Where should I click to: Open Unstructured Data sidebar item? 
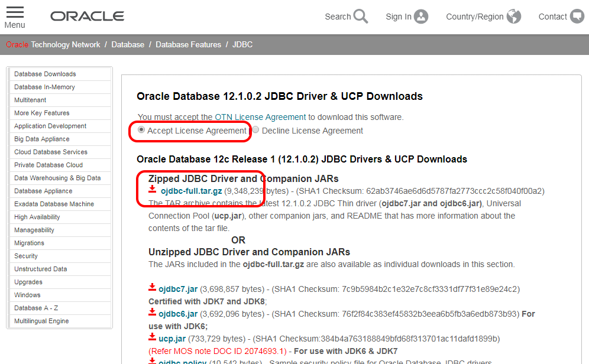click(x=60, y=269)
